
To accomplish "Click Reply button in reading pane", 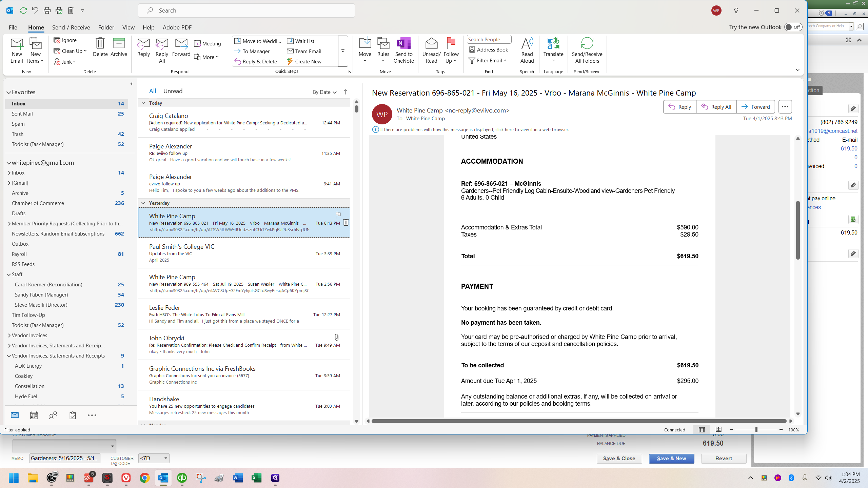I will [680, 107].
